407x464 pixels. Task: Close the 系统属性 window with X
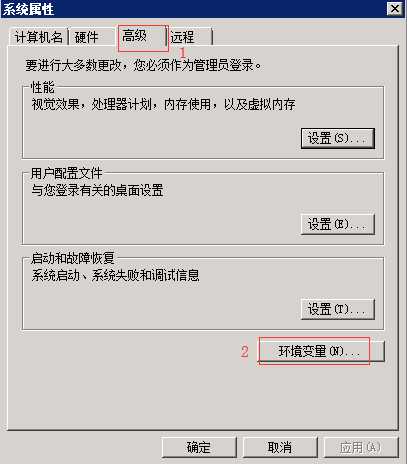pyautogui.click(x=395, y=8)
